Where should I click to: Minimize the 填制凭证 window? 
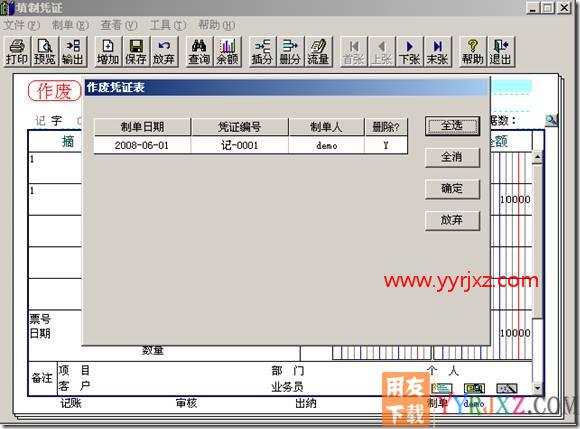click(533, 8)
